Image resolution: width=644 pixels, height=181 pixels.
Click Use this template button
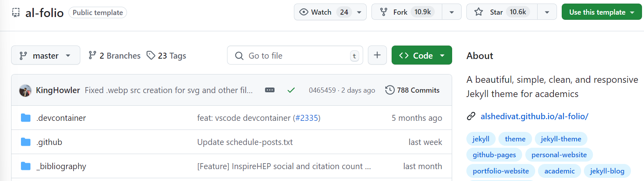pos(602,12)
